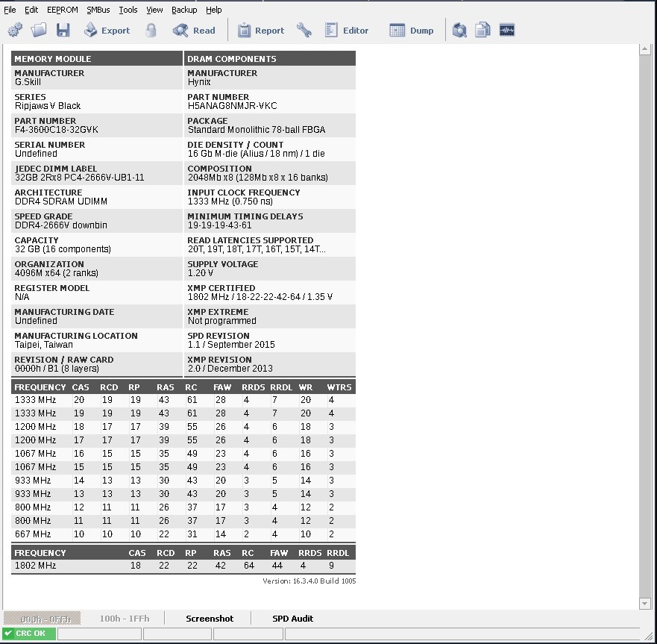The image size is (657, 644).
Task: Click the 2.0 / December 2013 XMP revision
Action: point(230,369)
